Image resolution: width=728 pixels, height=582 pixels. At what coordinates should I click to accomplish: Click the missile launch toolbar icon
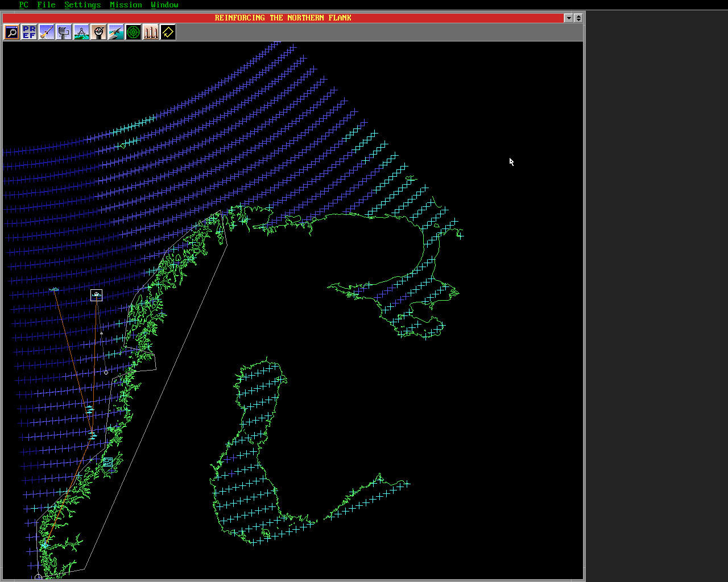(x=47, y=32)
